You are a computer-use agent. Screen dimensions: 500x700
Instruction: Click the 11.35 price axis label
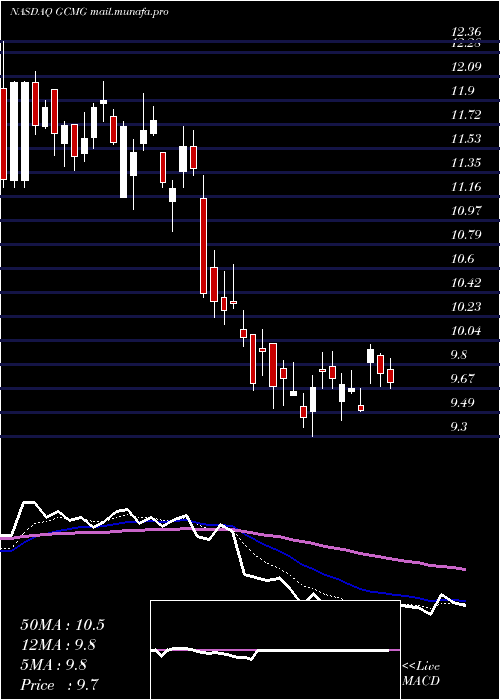pyautogui.click(x=466, y=163)
